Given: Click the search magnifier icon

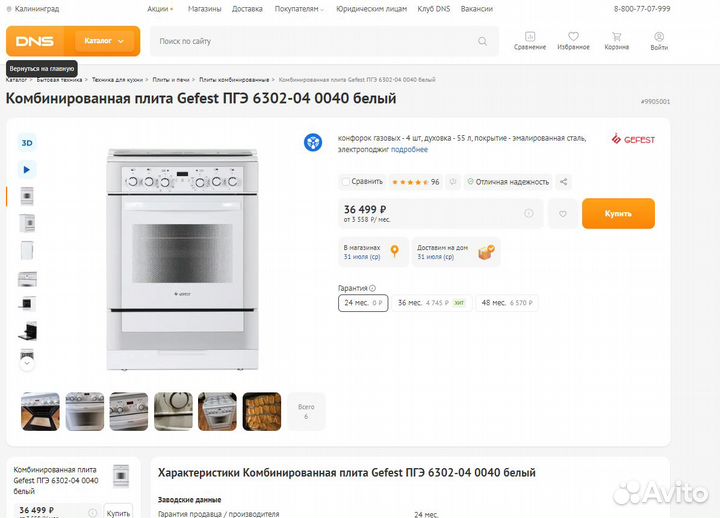Looking at the screenshot, I should [x=483, y=41].
